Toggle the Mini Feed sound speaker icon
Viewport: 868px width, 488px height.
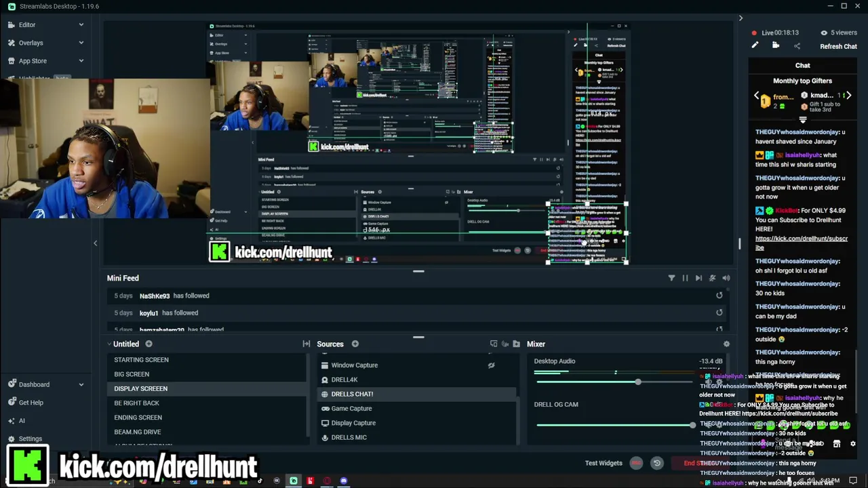pos(726,278)
